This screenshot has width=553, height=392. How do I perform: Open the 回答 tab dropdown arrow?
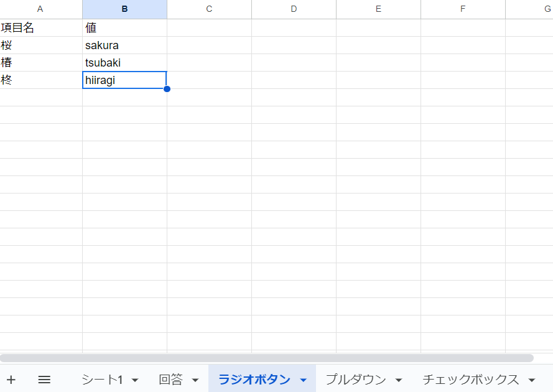(193, 380)
